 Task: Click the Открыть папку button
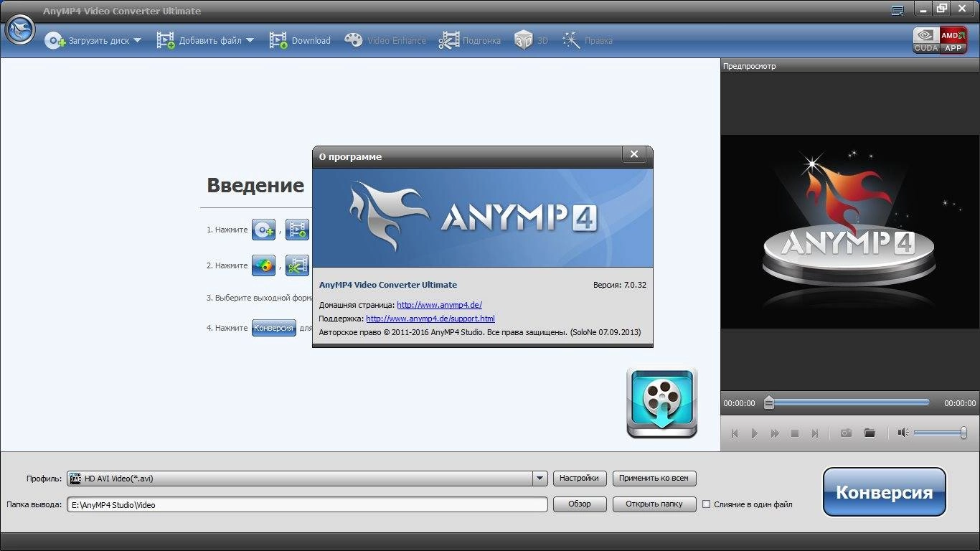(654, 504)
